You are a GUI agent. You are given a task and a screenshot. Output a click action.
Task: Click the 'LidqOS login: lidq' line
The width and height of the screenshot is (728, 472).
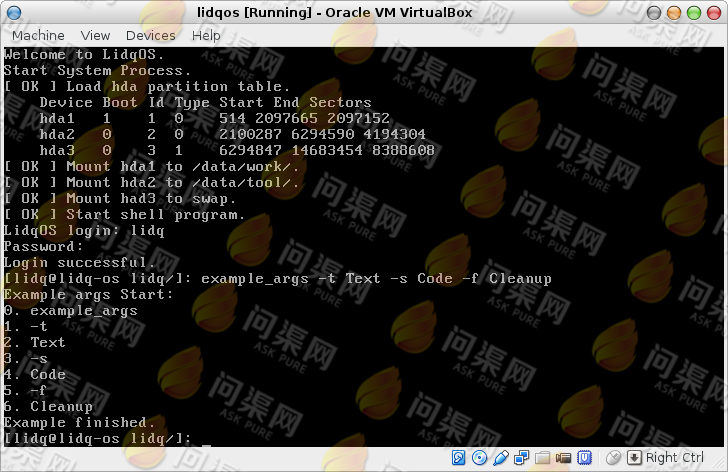point(84,231)
